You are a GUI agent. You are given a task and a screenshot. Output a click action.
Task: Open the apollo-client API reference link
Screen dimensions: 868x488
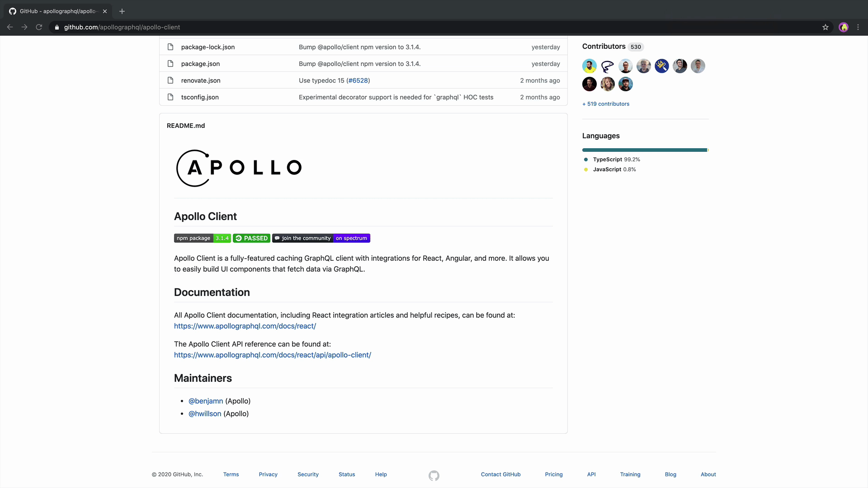[273, 355]
